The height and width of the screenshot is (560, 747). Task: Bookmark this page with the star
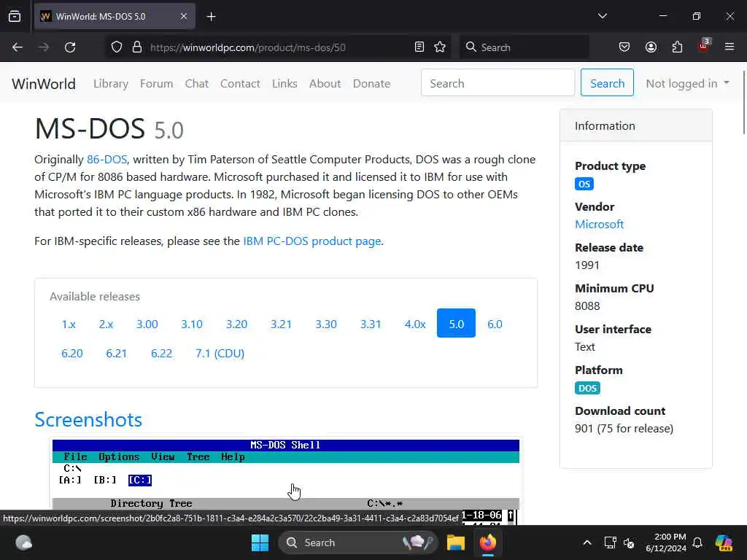click(x=440, y=47)
